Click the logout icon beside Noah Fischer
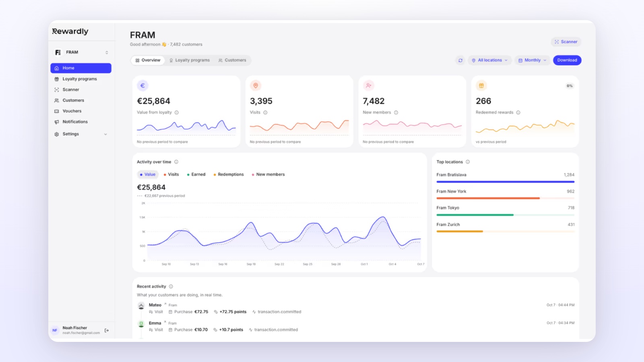 coord(107,331)
